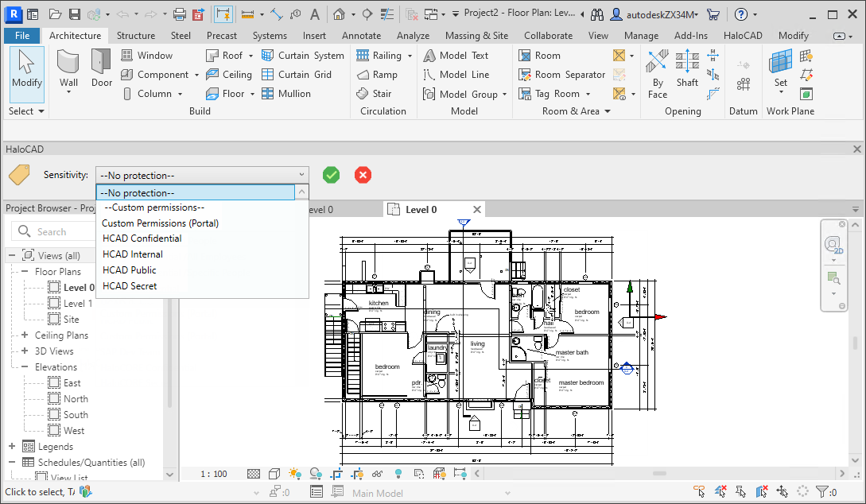Choose HCAD Confidential from the sensitivity list
This screenshot has height=504, width=866.
pos(142,238)
